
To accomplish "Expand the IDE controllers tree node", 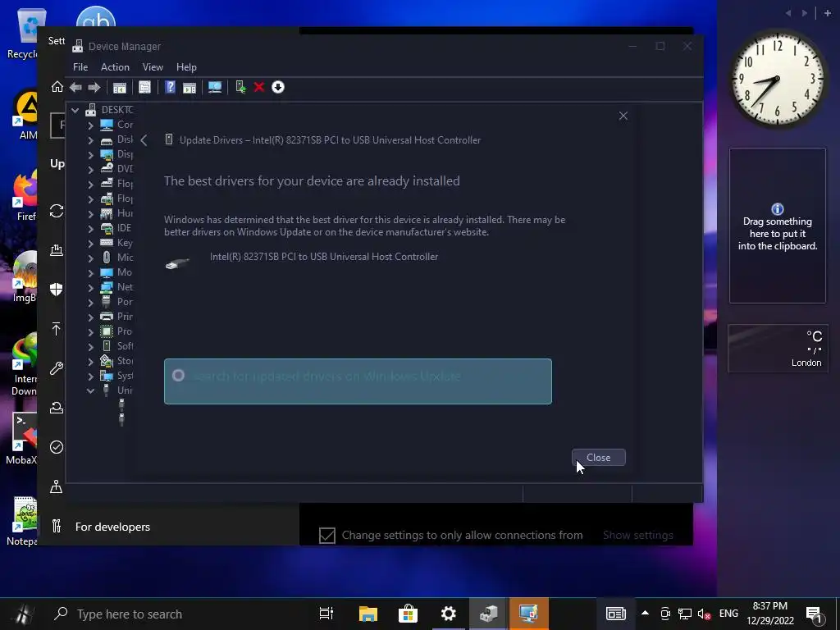I will coord(90,229).
